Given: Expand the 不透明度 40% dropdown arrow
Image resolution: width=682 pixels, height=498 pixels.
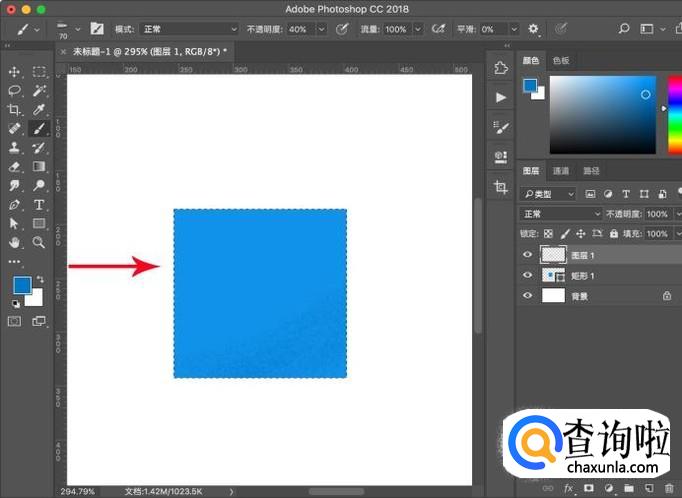Looking at the screenshot, I should click(x=322, y=30).
